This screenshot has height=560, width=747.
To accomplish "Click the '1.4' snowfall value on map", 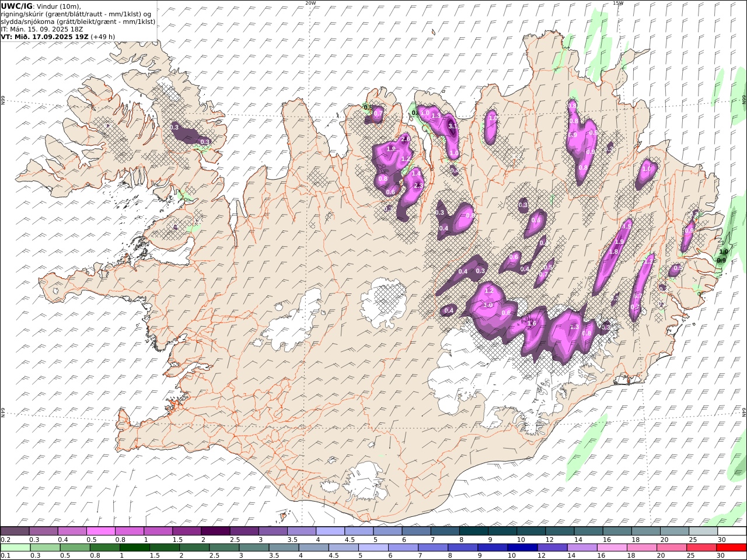I will (x=416, y=173).
